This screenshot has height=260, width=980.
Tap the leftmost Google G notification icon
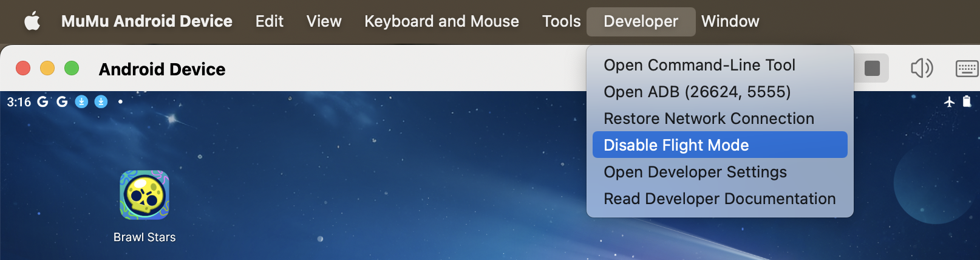43,101
